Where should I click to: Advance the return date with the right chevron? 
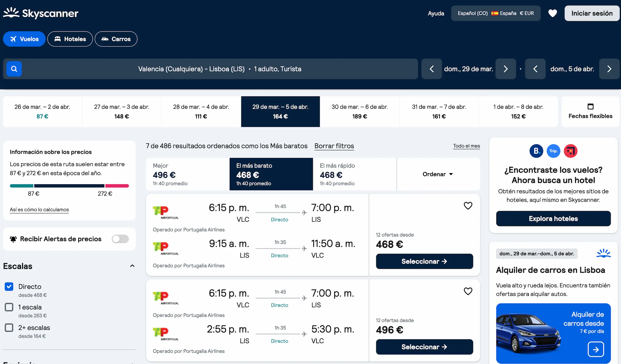pos(609,69)
